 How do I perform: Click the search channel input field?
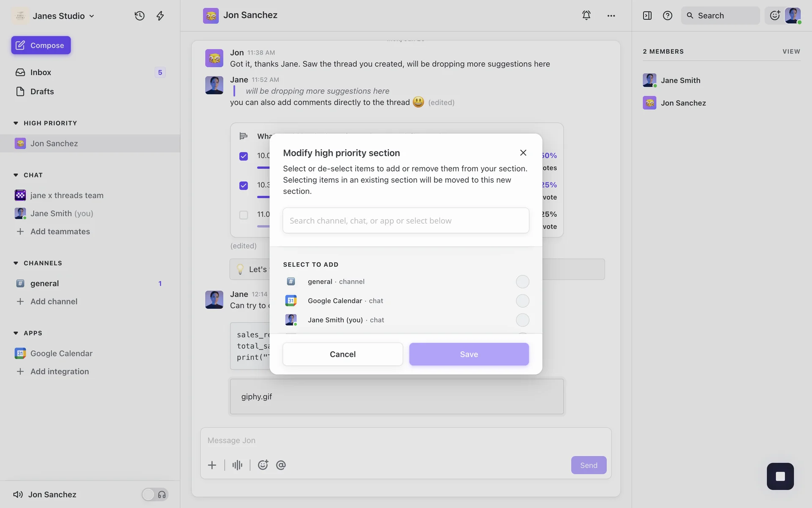tap(406, 221)
